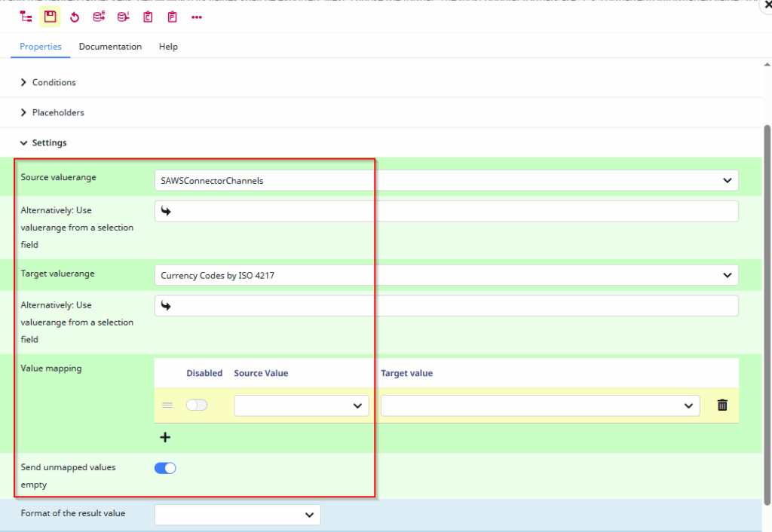Open Format of the result value dropdown

[308, 514]
